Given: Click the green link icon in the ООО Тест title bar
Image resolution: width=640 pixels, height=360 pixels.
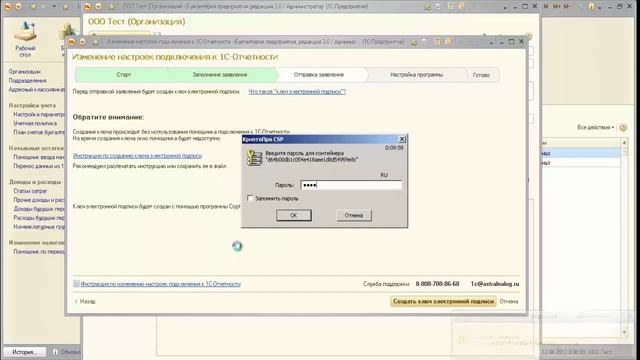Looking at the screenshot, I should [427, 7].
